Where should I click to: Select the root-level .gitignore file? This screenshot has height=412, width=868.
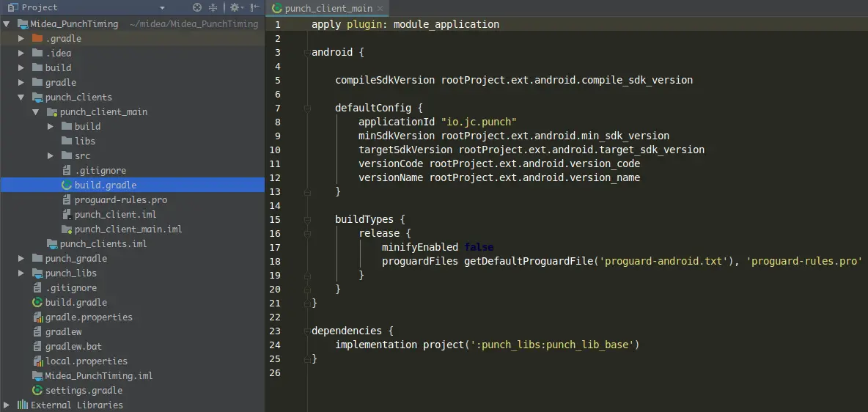pyautogui.click(x=71, y=287)
